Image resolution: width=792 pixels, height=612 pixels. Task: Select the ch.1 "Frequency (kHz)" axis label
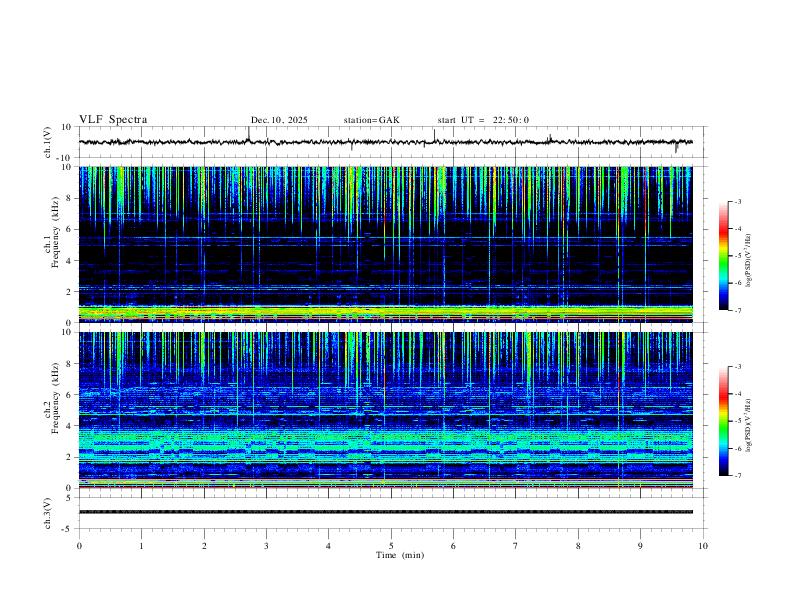[56, 233]
